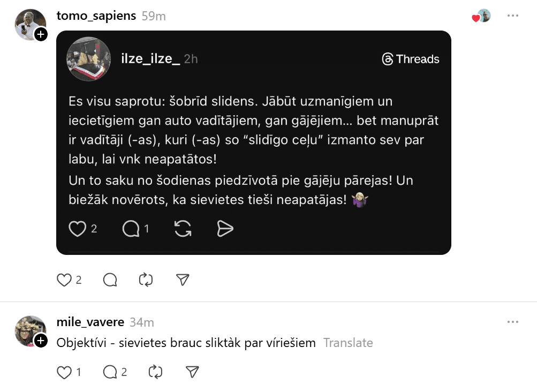Viewport: 537px width, 392px height.
Task: Open replies on mile_vavere comment
Action: (110, 372)
